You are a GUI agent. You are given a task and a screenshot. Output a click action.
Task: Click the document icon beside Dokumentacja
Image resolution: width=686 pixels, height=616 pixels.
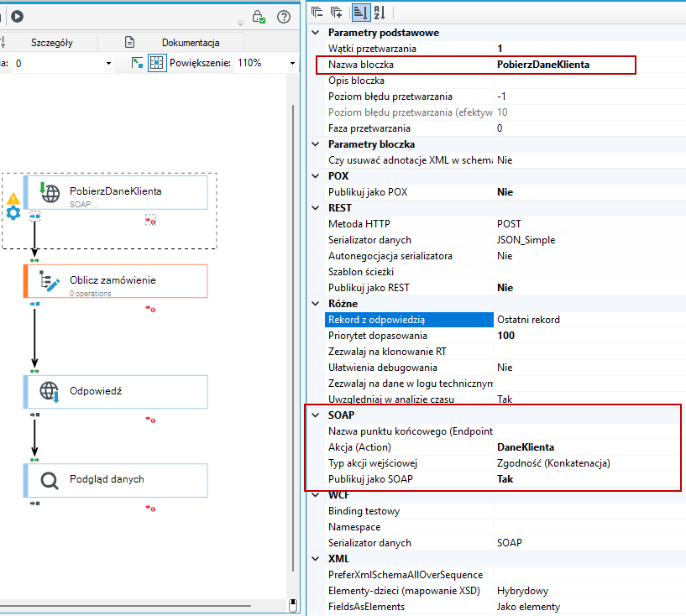click(x=129, y=42)
